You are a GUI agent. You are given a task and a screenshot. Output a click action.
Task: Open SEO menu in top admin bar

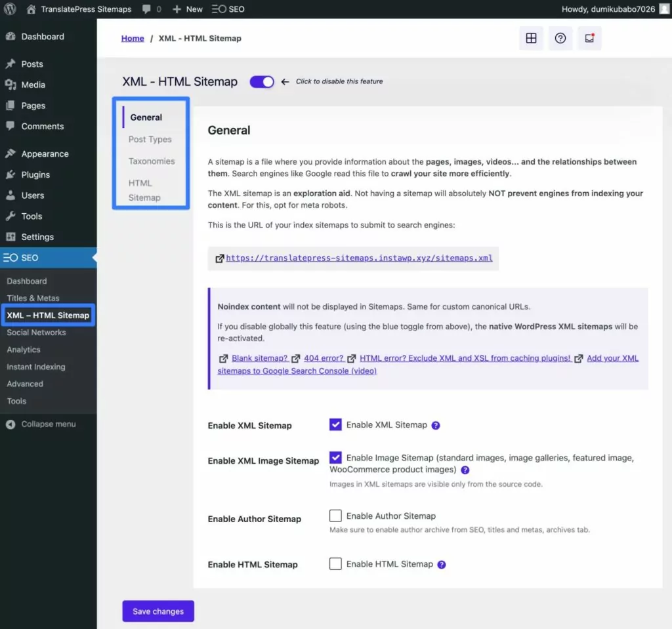pos(228,9)
